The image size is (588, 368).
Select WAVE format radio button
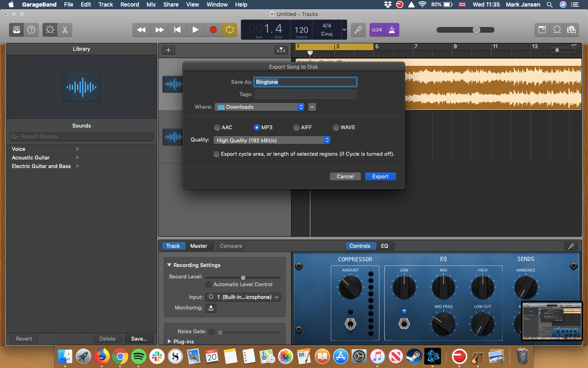click(x=336, y=128)
